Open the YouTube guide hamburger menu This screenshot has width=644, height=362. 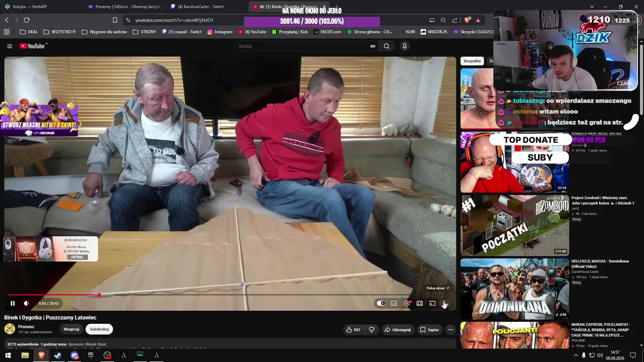[x=10, y=46]
